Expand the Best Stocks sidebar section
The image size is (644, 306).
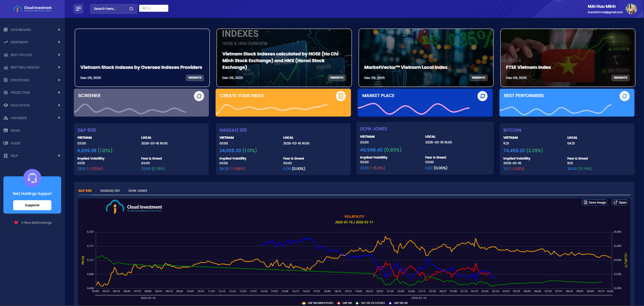click(x=32, y=55)
